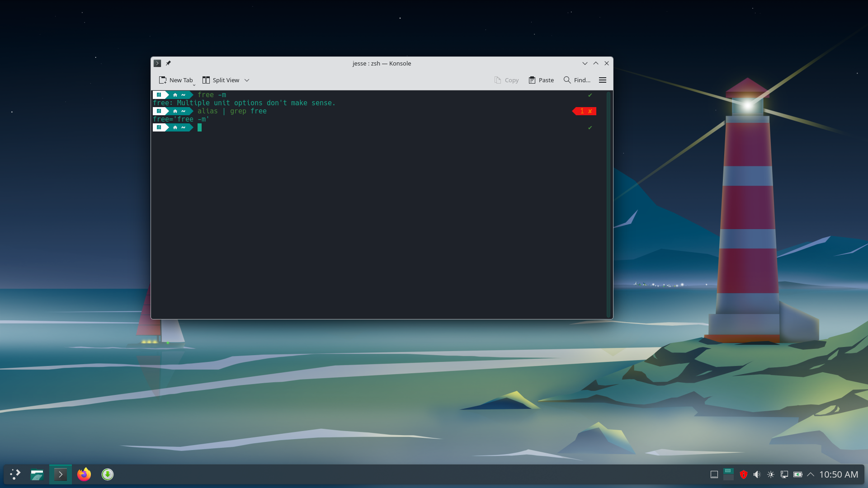The width and height of the screenshot is (868, 488).
Task: Expand the Split View dropdown arrow
Action: [x=247, y=80]
